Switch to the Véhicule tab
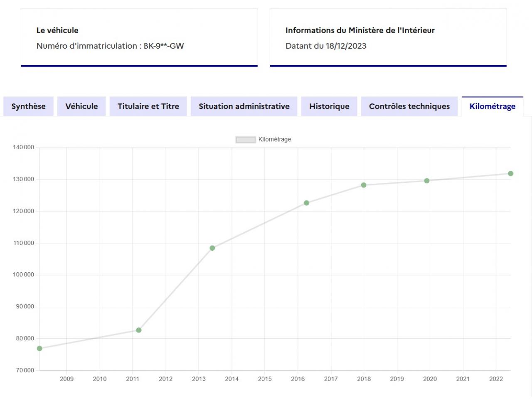 [81, 106]
